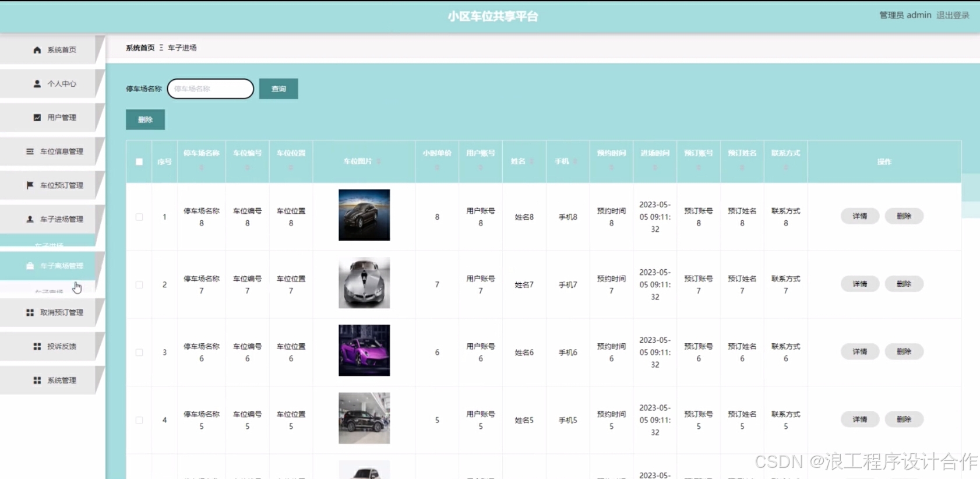Click the 管理员 admin account label
Screen dimensions: 980x479
click(905, 15)
